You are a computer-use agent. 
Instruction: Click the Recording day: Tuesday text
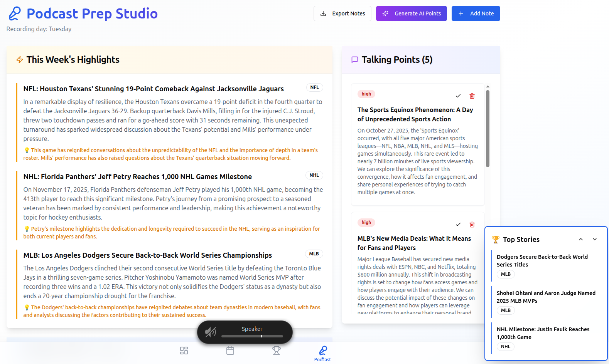[x=39, y=29]
